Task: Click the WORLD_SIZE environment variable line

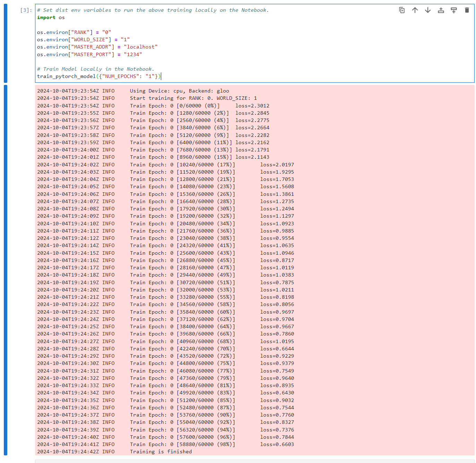Action: pyautogui.click(x=83, y=40)
